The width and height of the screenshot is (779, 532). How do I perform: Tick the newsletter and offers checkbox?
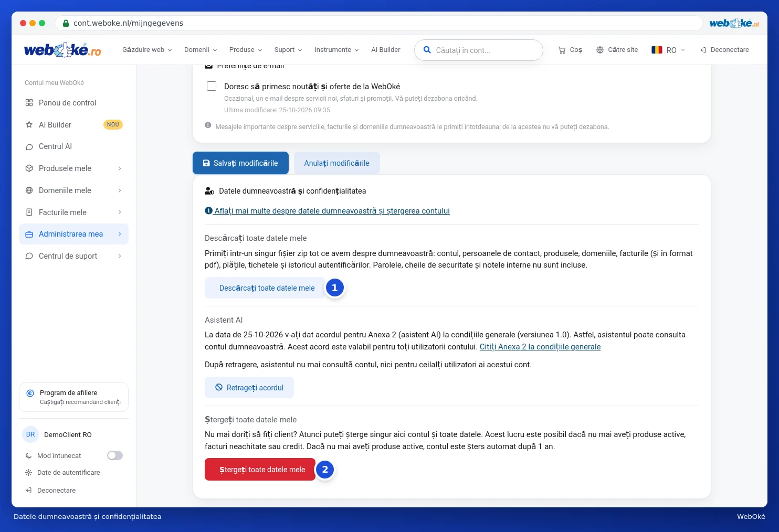(212, 86)
